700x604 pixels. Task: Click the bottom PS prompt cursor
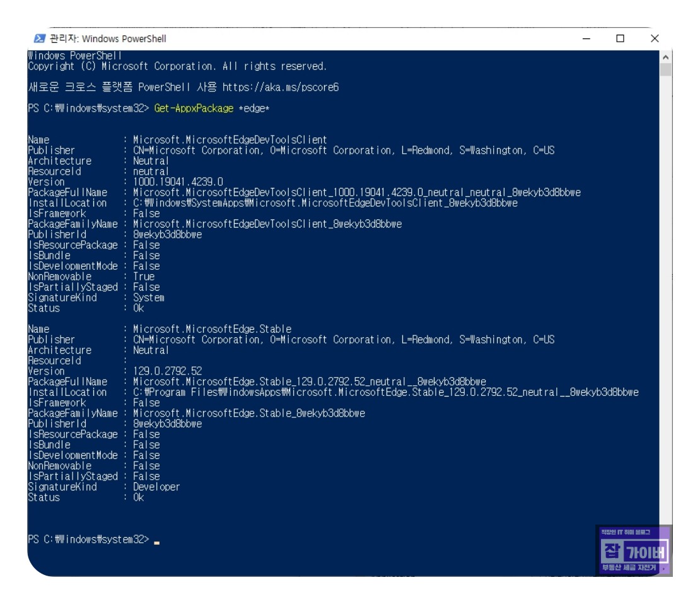[156, 542]
